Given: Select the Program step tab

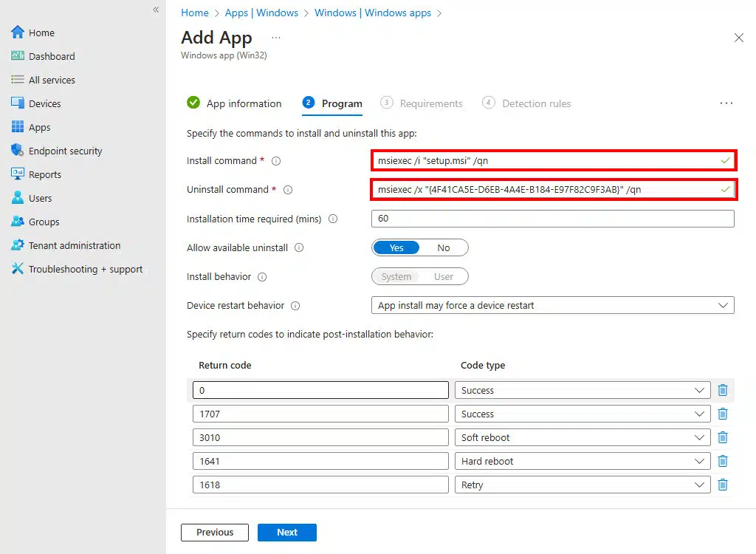Looking at the screenshot, I should point(332,103).
